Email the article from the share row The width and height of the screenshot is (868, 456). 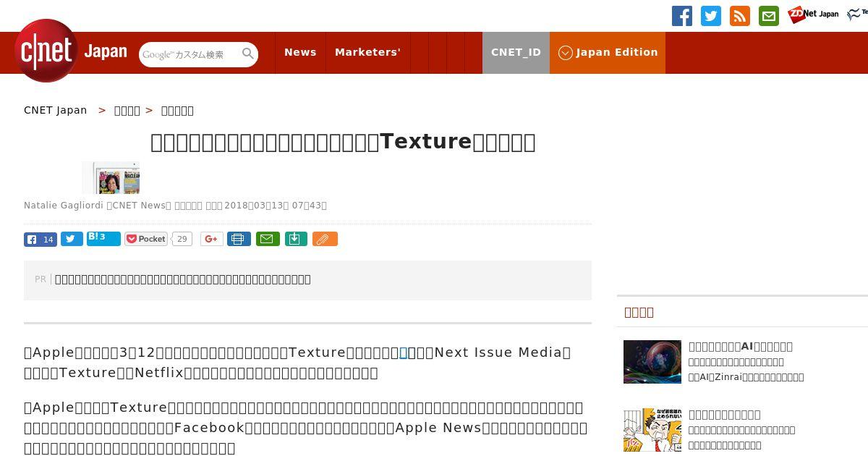[268, 239]
